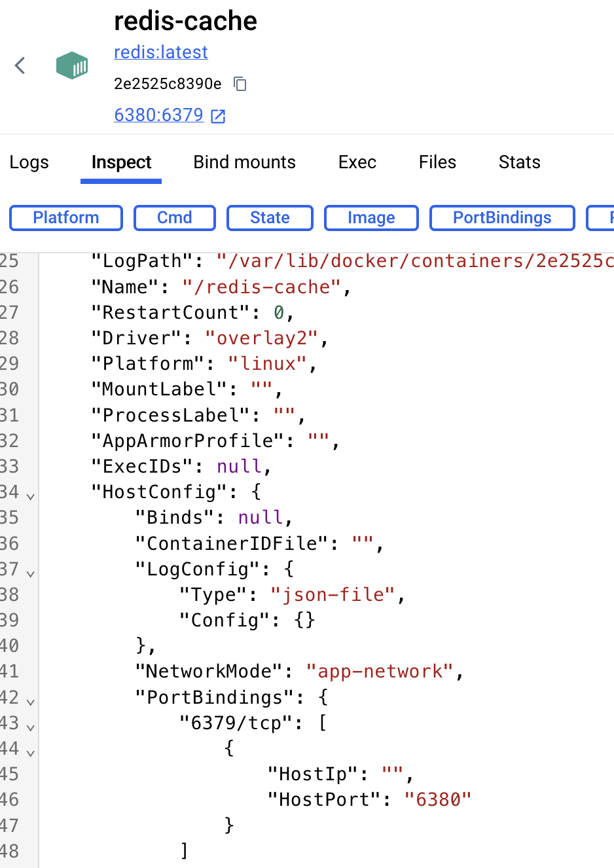Image resolution: width=614 pixels, height=868 pixels.
Task: Click the "linux" platform value
Action: 267,363
